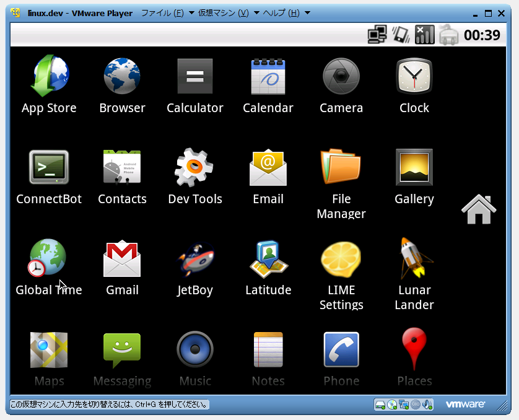Viewport: 519px width, 420px height.
Task: Open the Latitude app
Action: pyautogui.click(x=269, y=258)
